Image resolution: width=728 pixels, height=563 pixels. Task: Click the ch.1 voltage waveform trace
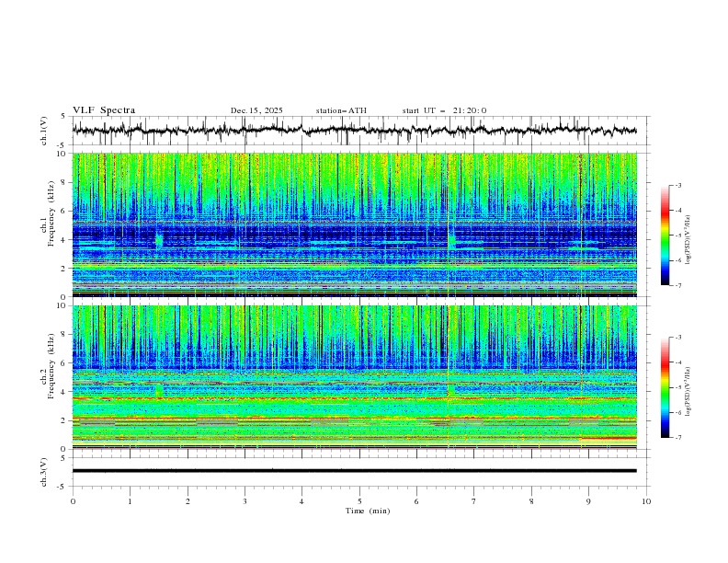click(355, 130)
